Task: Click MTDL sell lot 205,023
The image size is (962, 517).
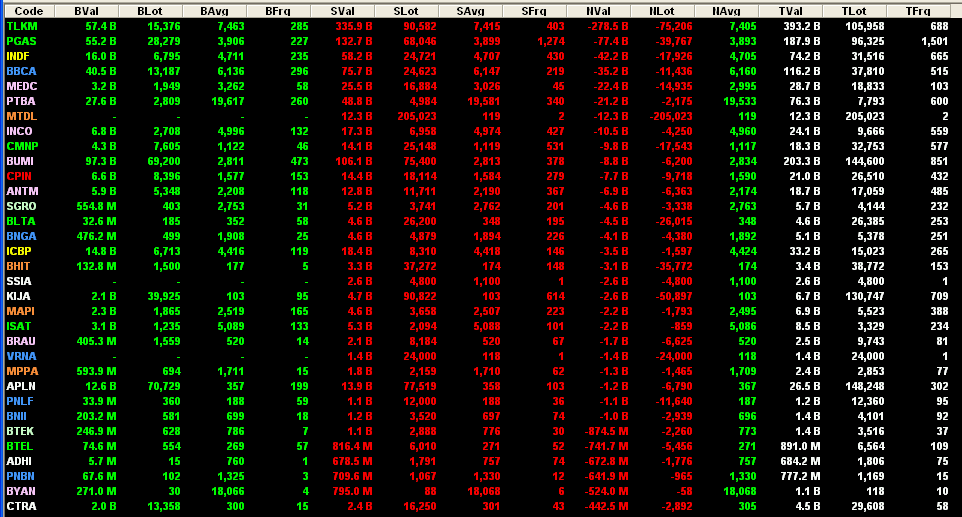Action: coord(417,117)
